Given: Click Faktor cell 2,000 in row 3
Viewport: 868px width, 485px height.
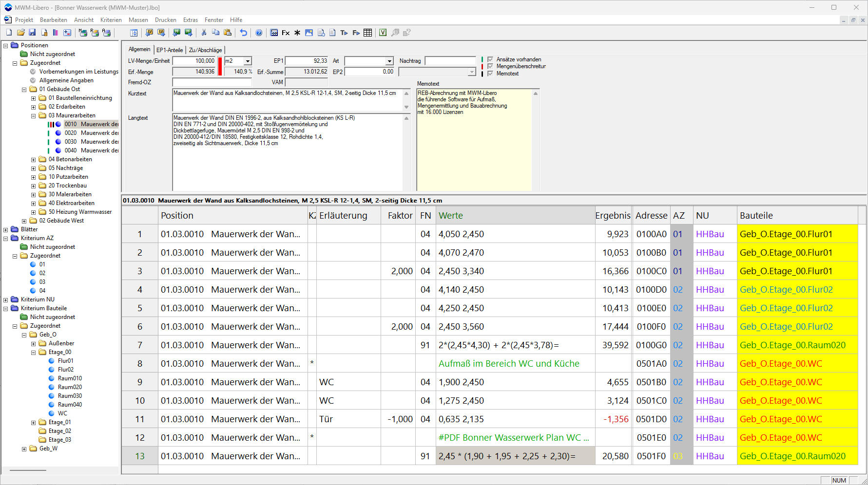Looking at the screenshot, I should tap(398, 271).
